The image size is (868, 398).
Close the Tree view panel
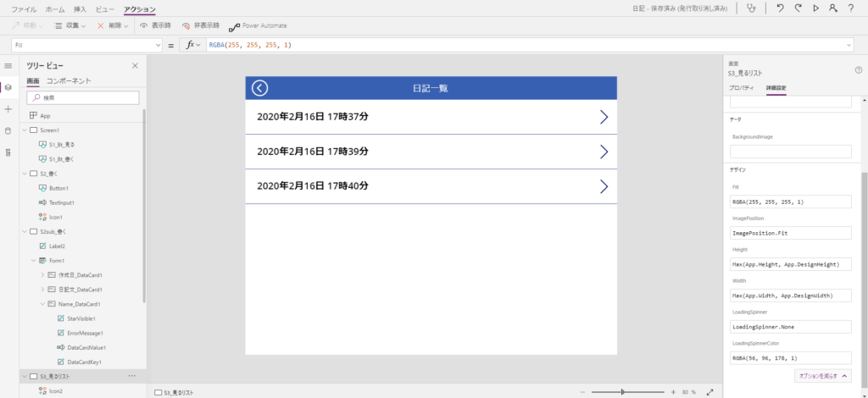(x=135, y=65)
